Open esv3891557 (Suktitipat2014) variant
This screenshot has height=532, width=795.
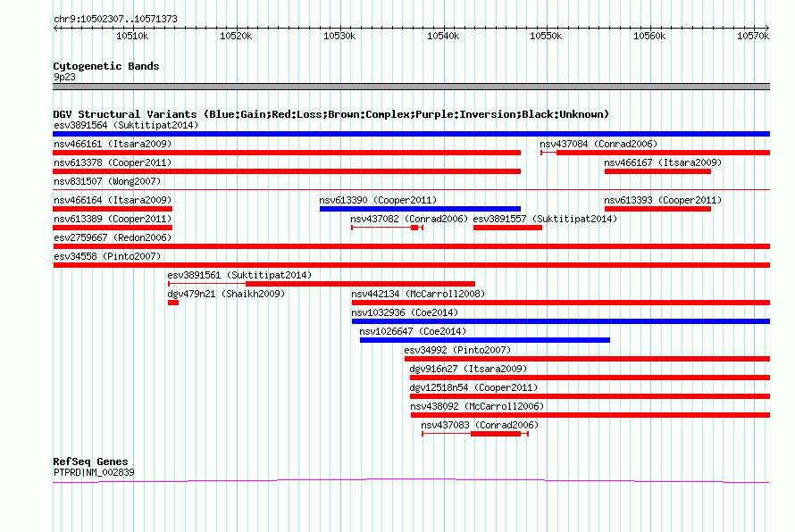click(x=545, y=219)
